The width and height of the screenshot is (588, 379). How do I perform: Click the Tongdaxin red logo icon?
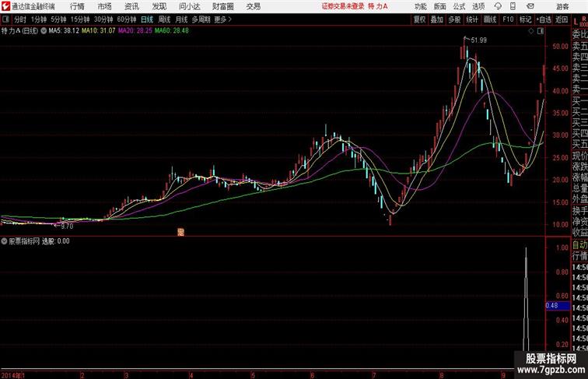pos(5,6)
